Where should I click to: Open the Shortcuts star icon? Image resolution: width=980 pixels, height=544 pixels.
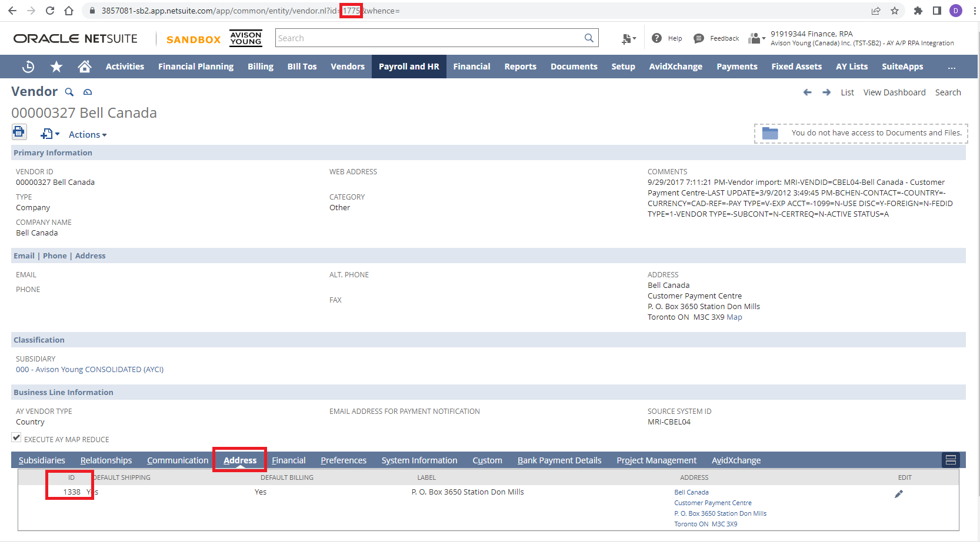pyautogui.click(x=56, y=67)
